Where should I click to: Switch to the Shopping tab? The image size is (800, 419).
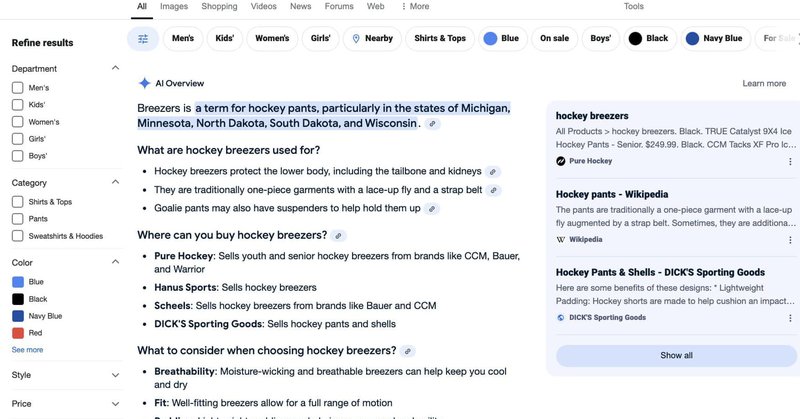click(219, 6)
